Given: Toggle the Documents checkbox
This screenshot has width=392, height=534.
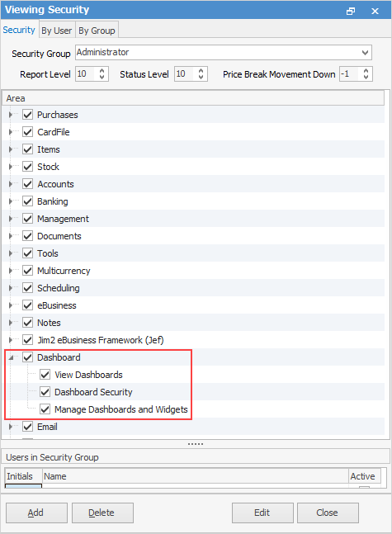Looking at the screenshot, I should pyautogui.click(x=27, y=236).
